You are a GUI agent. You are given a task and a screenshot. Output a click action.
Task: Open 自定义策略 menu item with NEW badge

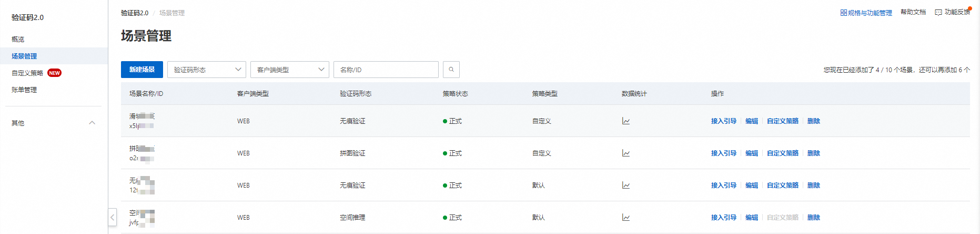[x=27, y=73]
